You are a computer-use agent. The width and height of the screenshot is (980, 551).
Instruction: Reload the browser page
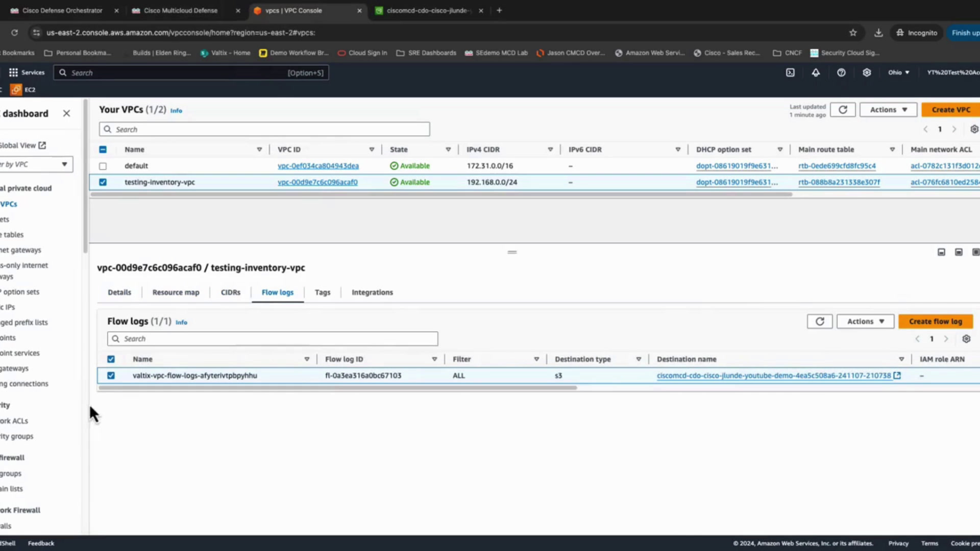point(14,33)
